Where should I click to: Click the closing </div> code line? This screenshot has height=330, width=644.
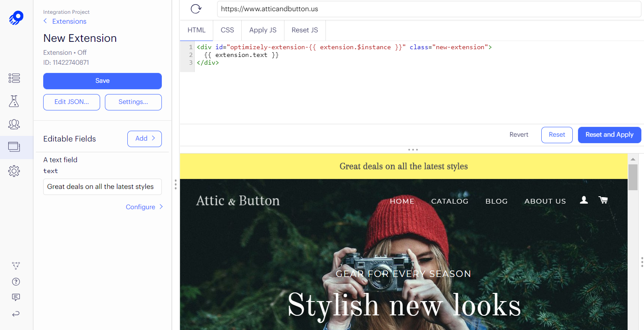(208, 63)
